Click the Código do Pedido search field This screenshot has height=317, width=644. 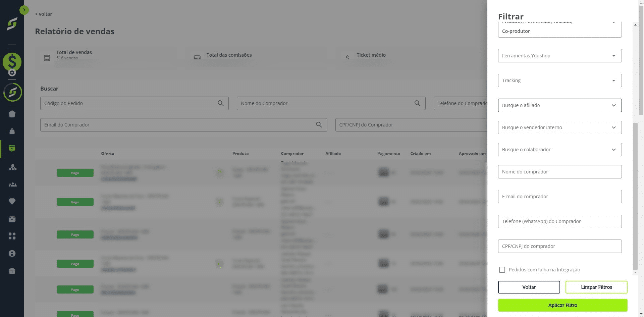pyautogui.click(x=134, y=103)
